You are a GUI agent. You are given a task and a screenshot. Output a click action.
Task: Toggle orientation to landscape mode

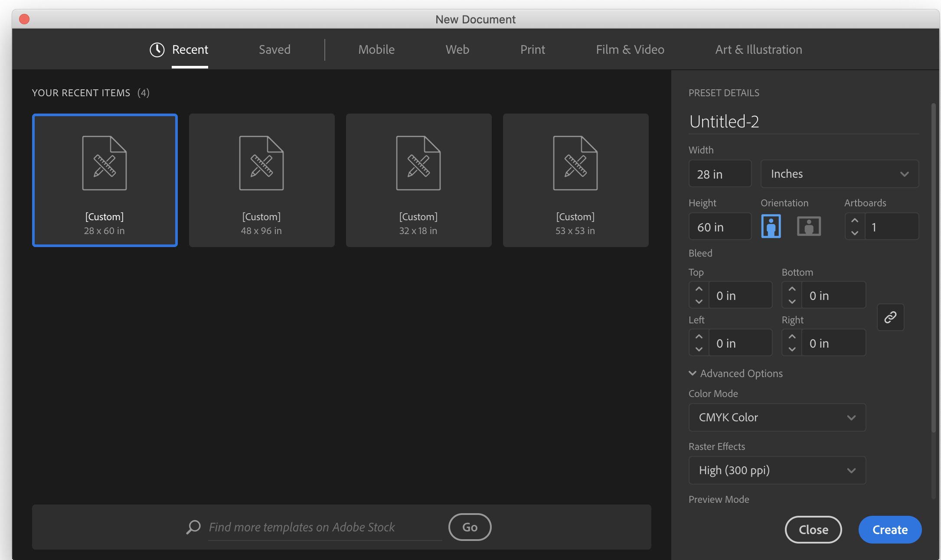coord(809,226)
